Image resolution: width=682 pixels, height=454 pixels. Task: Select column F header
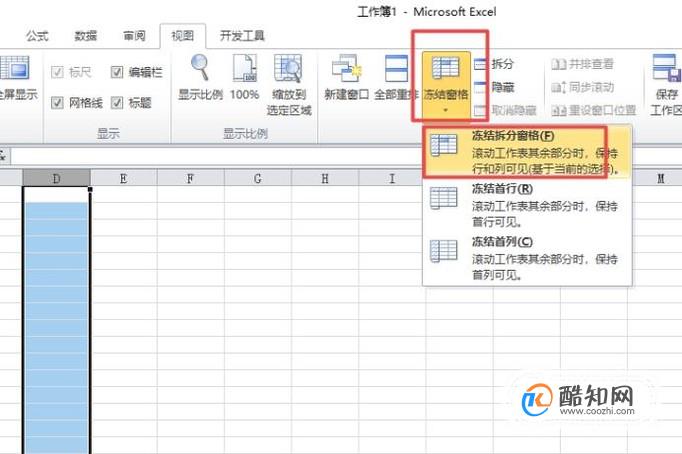coord(191,178)
